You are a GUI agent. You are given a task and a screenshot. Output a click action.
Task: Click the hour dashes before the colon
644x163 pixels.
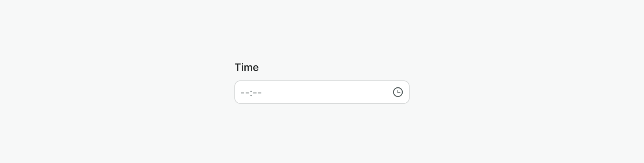coord(245,92)
